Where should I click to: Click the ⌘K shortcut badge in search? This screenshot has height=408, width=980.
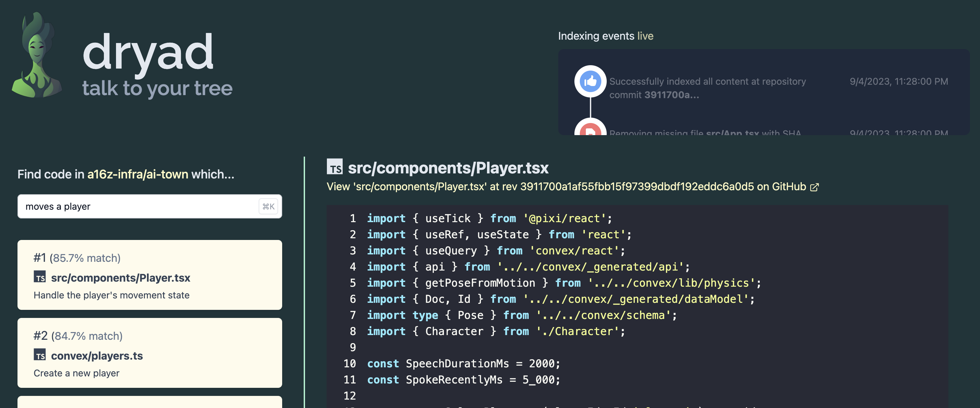pyautogui.click(x=268, y=206)
